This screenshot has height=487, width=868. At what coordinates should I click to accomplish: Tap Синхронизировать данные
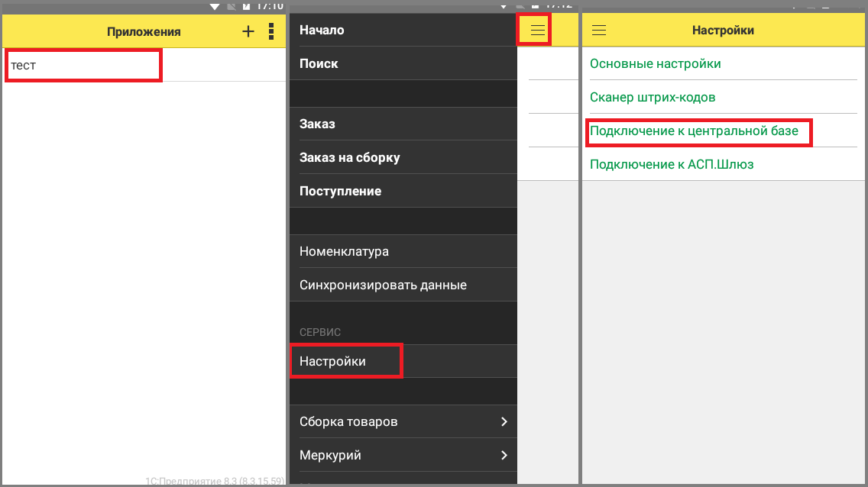403,285
